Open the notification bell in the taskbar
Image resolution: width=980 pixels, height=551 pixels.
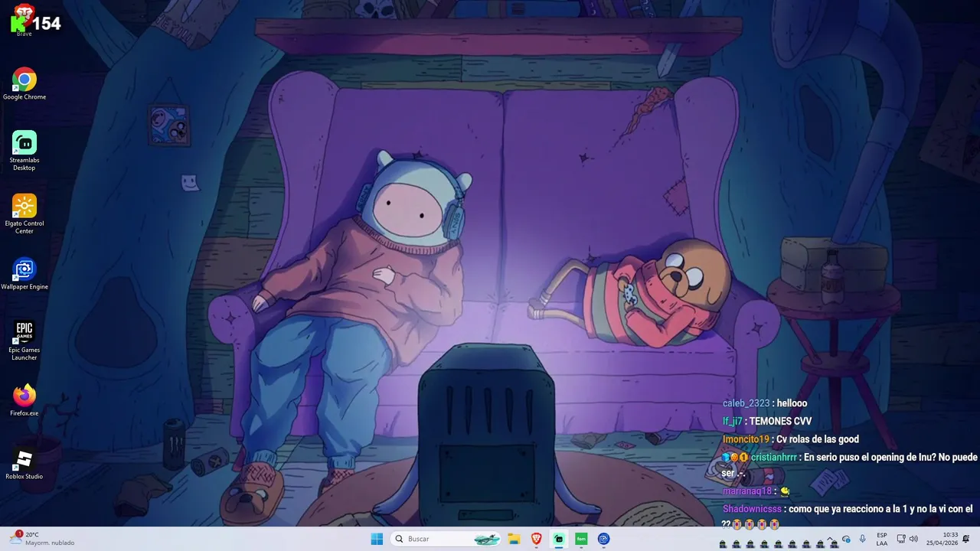(x=966, y=539)
